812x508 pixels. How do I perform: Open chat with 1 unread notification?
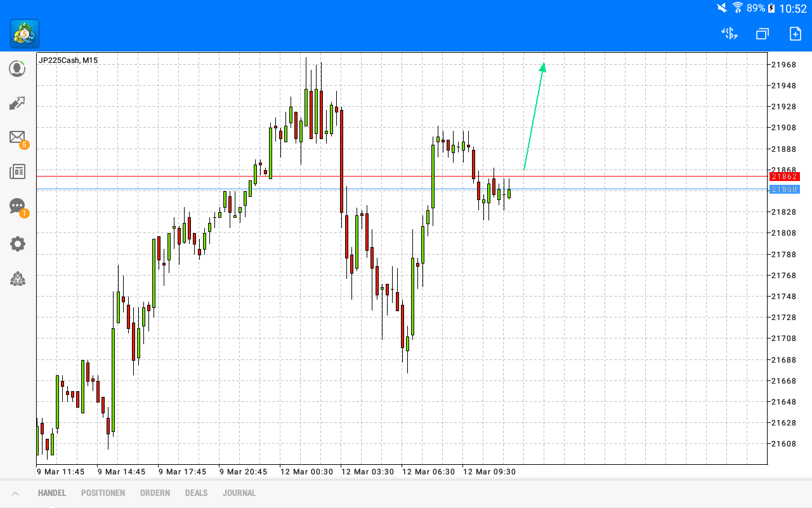pos(17,206)
